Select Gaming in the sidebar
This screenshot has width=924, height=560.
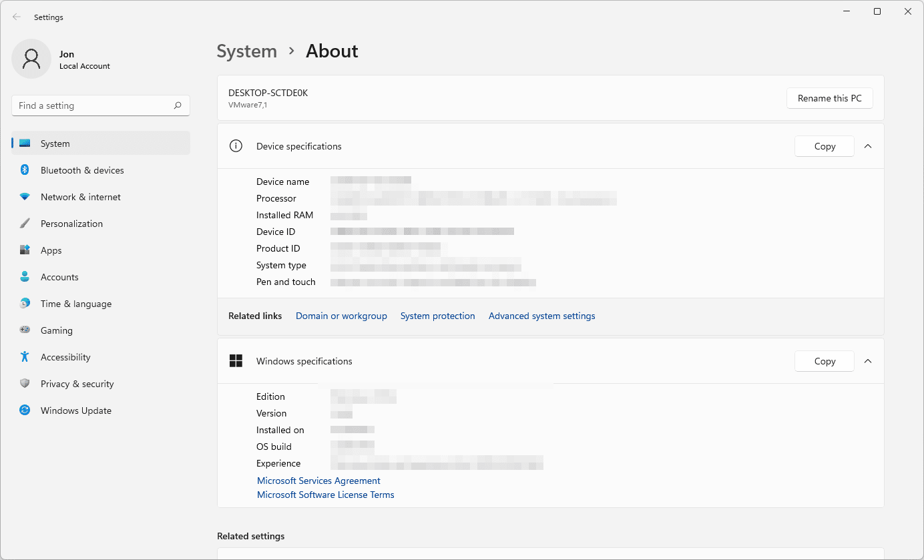(101, 330)
